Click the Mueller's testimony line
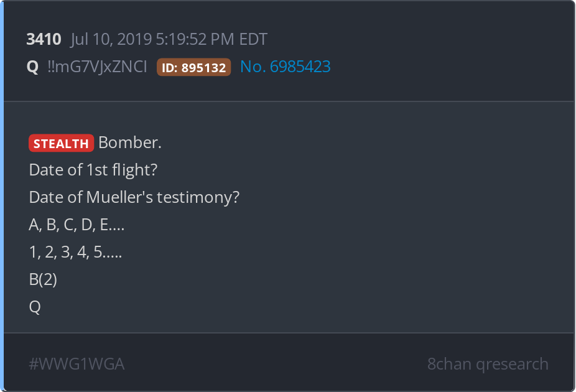Viewport: 576px width, 392px height. pos(134,197)
